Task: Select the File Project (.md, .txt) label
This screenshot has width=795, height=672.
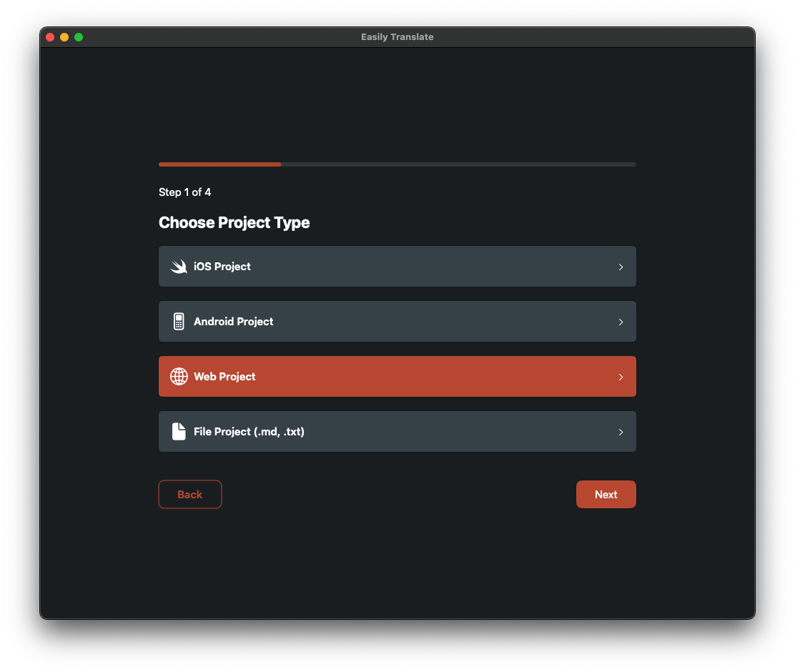Action: point(249,432)
